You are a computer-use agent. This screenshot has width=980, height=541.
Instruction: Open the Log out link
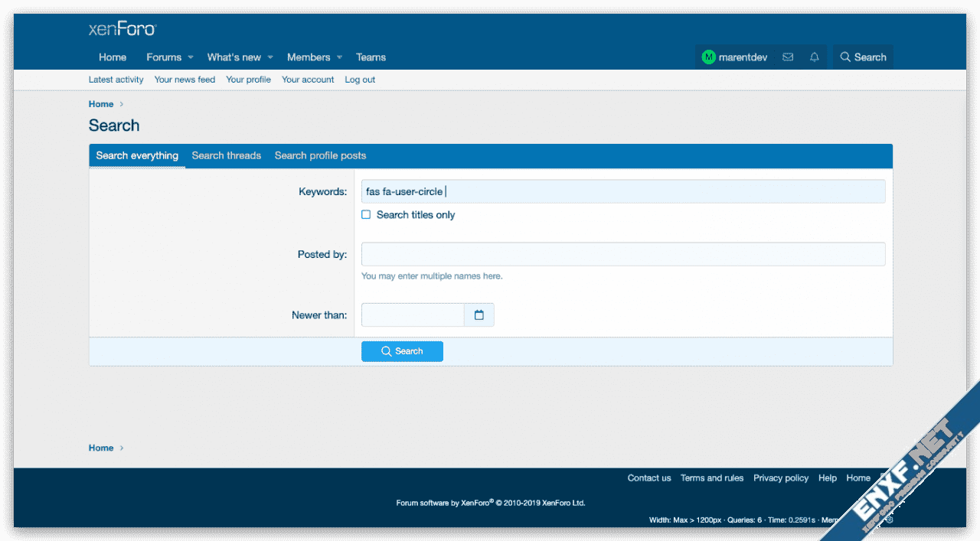tap(360, 80)
